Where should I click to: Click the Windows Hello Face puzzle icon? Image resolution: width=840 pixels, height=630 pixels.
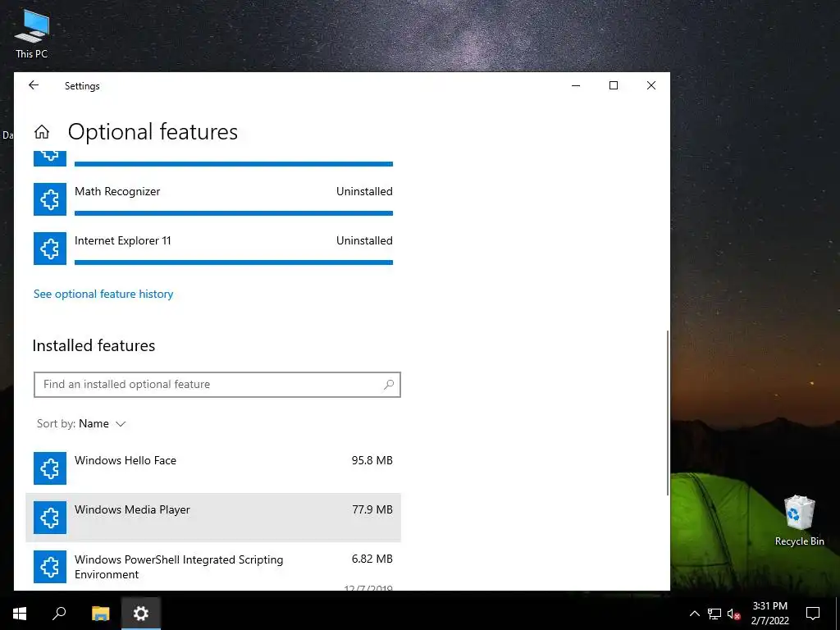pyautogui.click(x=50, y=468)
